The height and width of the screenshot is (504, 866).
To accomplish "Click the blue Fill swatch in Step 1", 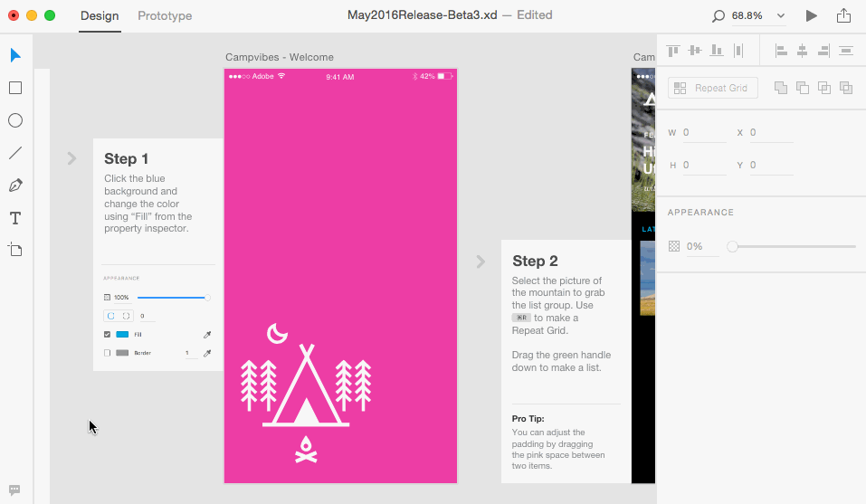I will [x=122, y=335].
